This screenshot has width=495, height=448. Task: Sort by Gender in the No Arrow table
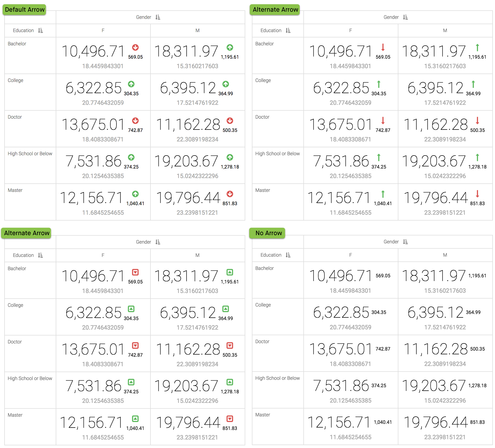pos(405,242)
